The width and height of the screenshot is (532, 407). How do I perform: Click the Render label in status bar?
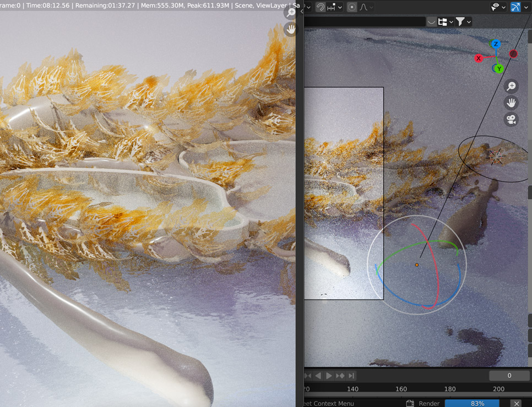[429, 403]
